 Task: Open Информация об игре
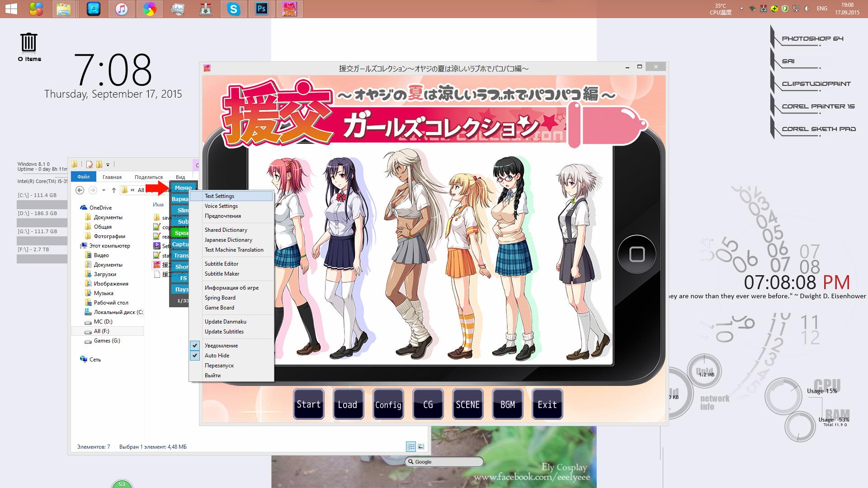pos(231,288)
